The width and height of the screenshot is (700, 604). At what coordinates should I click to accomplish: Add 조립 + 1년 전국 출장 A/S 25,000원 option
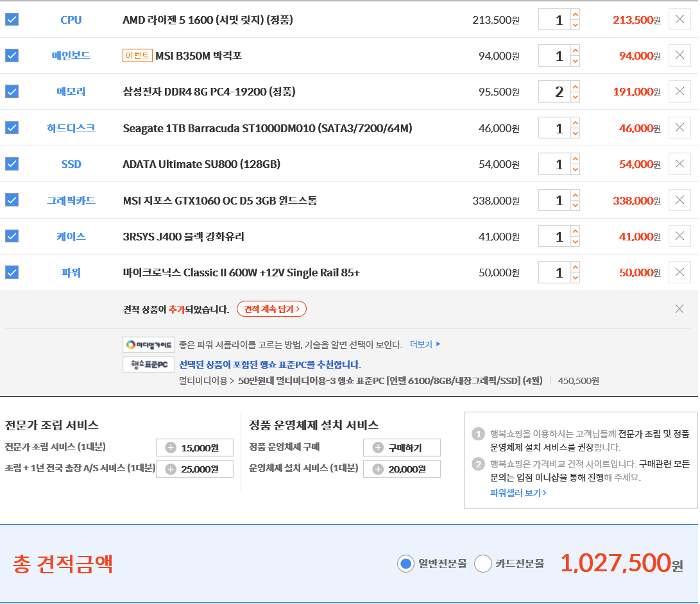(194, 469)
